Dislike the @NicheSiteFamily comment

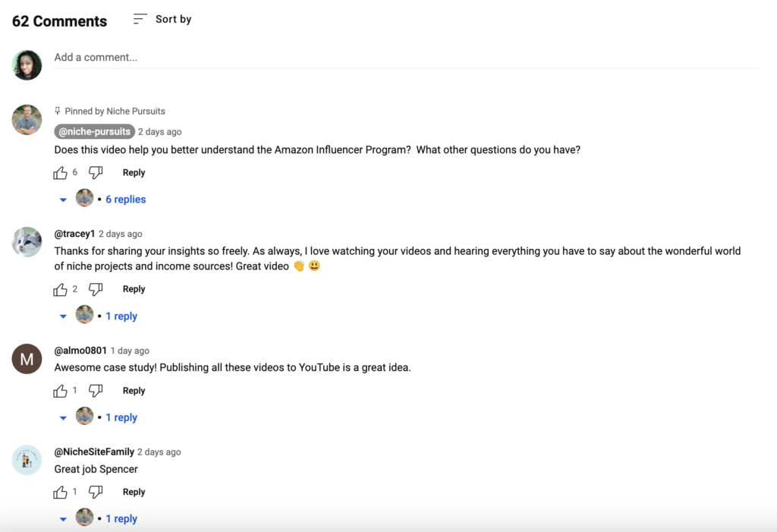click(96, 492)
